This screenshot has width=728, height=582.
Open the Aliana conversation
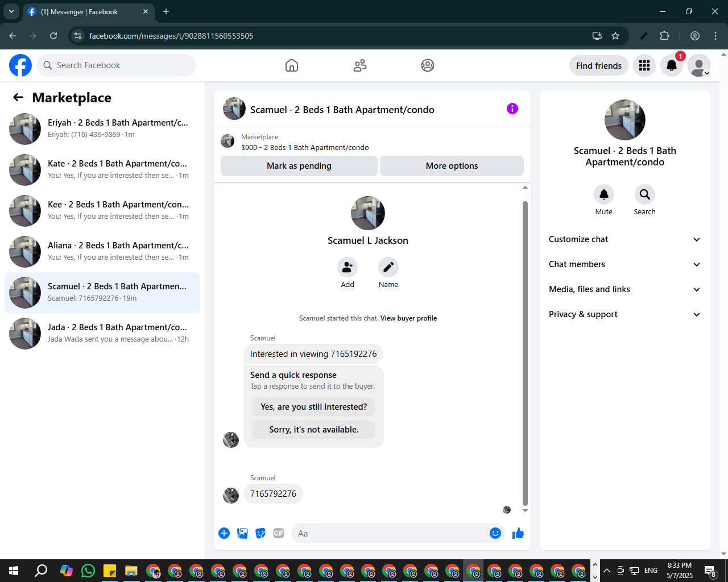click(102, 252)
